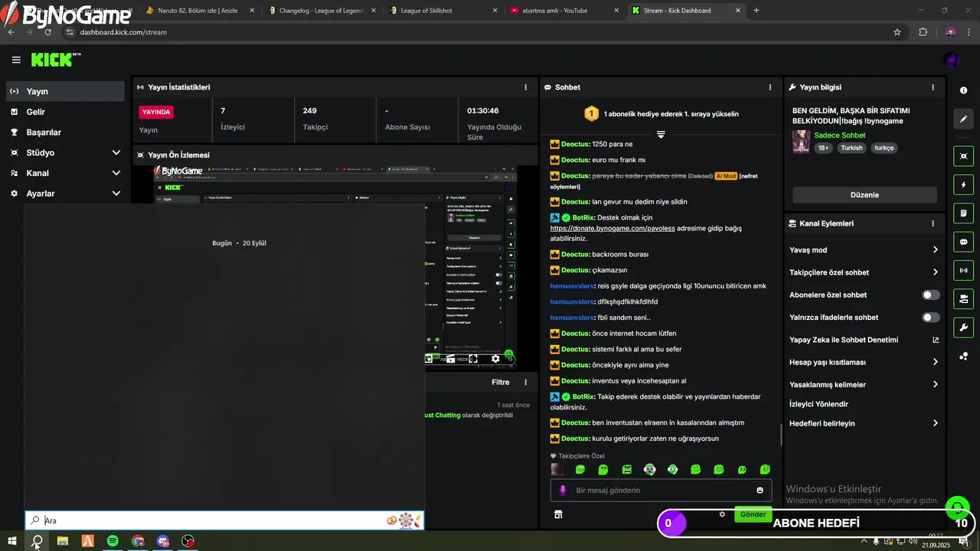
Task: Click the chat bubble icon in right sidebar
Action: [x=963, y=242]
